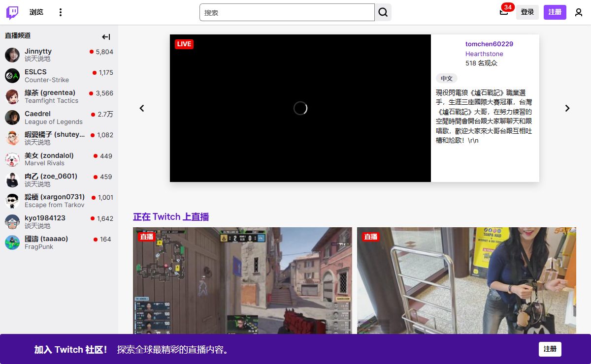Click the Twitch logo home icon
This screenshot has height=364, width=591.
12,12
